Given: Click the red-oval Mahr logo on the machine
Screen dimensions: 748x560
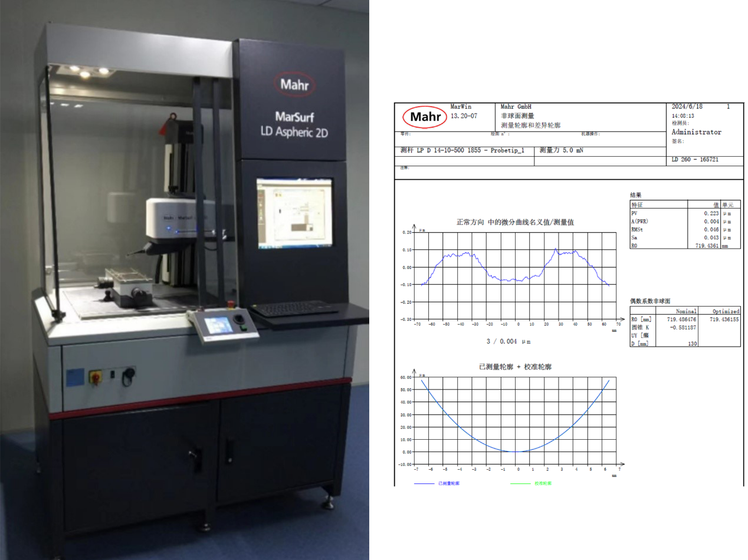Looking at the screenshot, I should coord(294,84).
